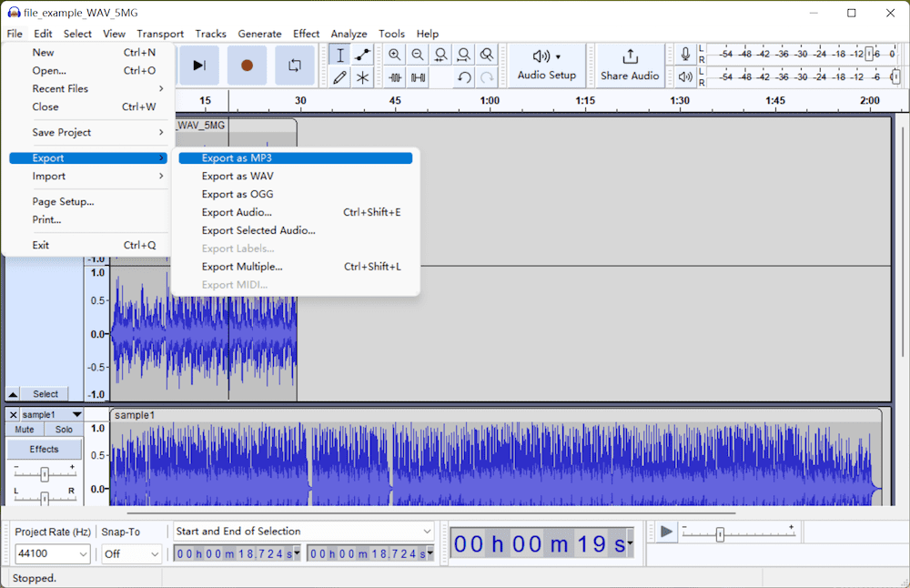Open the Edit menu
910x588 pixels.
[x=43, y=34]
